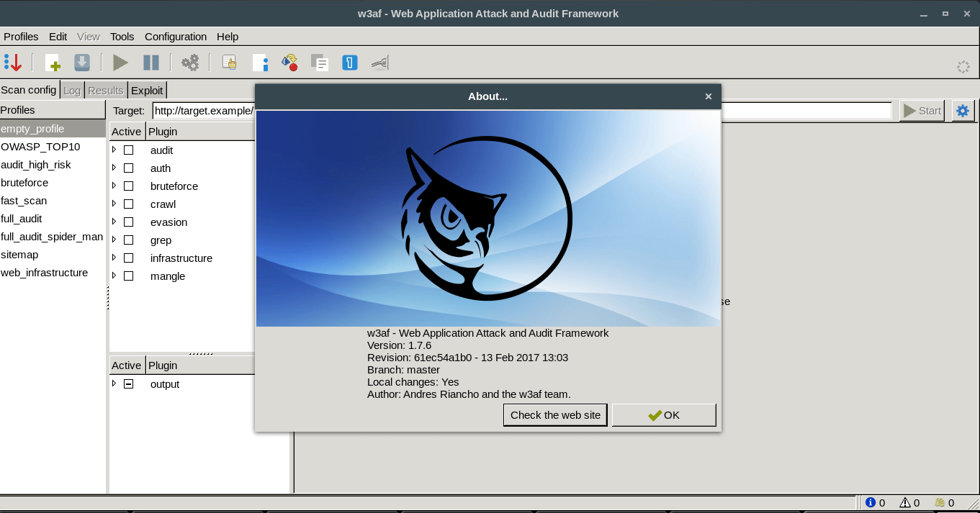The height and width of the screenshot is (513, 980).
Task: Start the scan with the toolbar play icon
Action: (x=120, y=63)
